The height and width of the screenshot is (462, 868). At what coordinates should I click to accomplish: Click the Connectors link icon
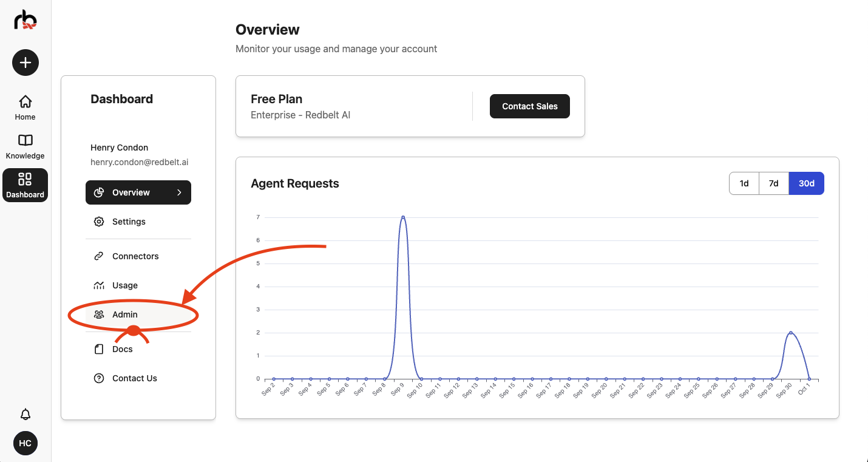tap(99, 256)
